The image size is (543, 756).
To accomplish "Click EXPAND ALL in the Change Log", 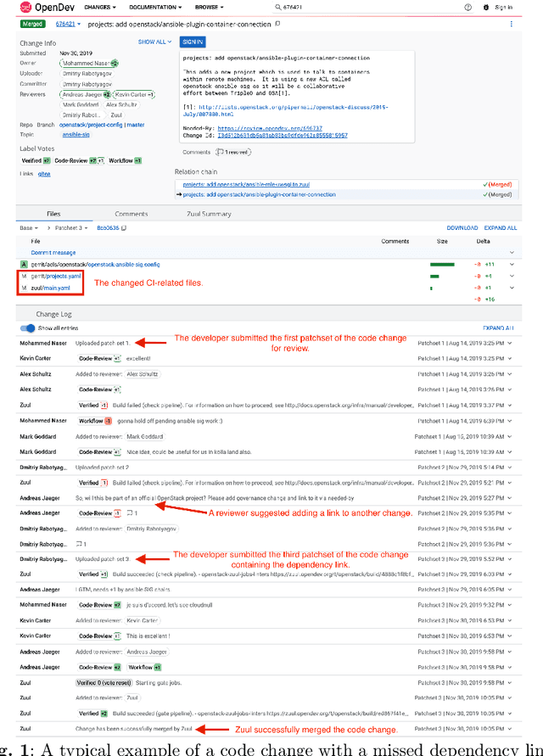I will [498, 328].
